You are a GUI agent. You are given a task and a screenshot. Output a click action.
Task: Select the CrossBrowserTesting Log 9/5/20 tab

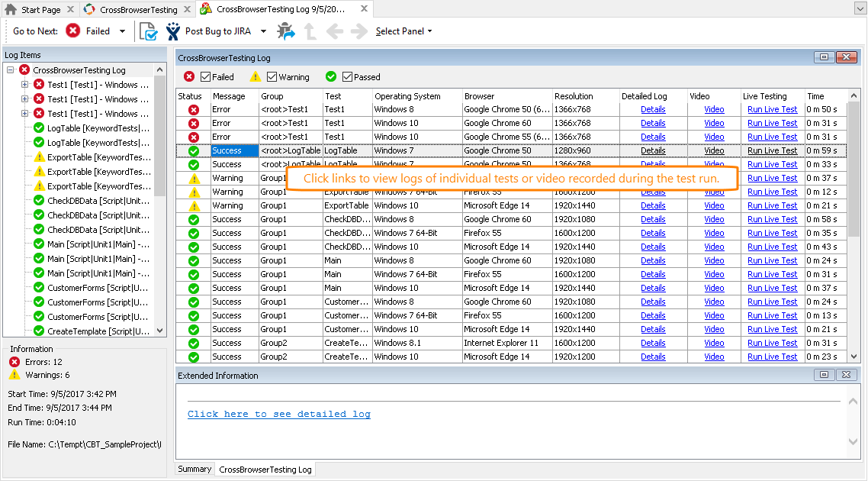280,9
